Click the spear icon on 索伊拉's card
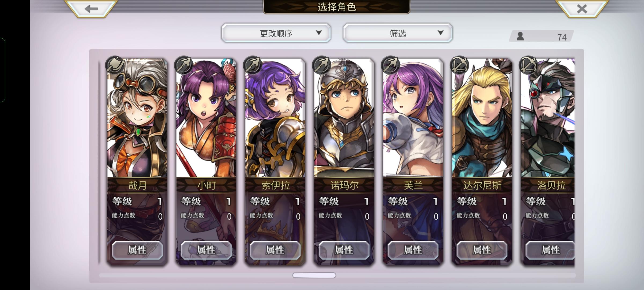Image resolution: width=644 pixels, height=290 pixels. click(x=253, y=65)
